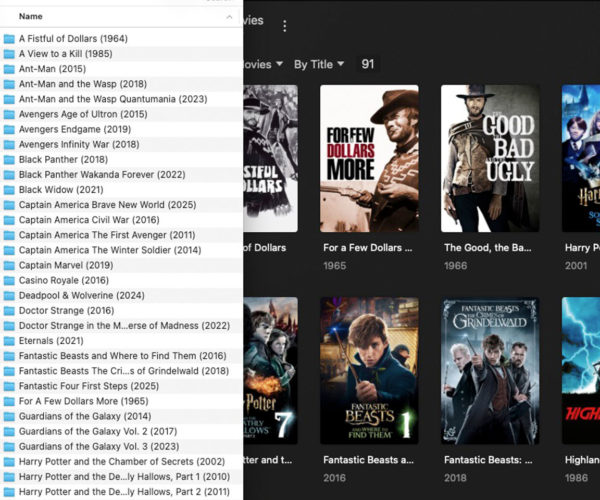Select 'For A Few Dollars More (1965)' folder
This screenshot has height=500, width=600.
click(x=121, y=401)
